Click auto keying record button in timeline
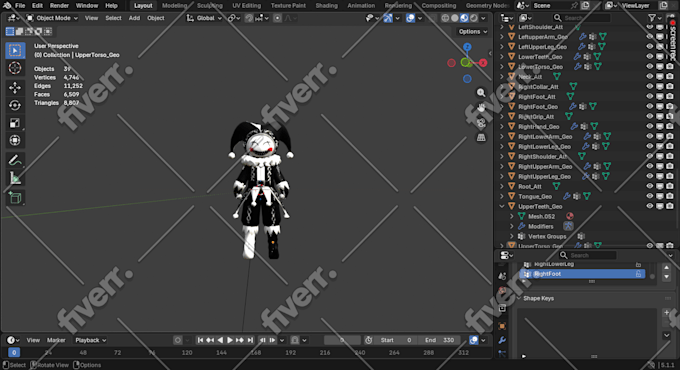 pyautogui.click(x=177, y=340)
